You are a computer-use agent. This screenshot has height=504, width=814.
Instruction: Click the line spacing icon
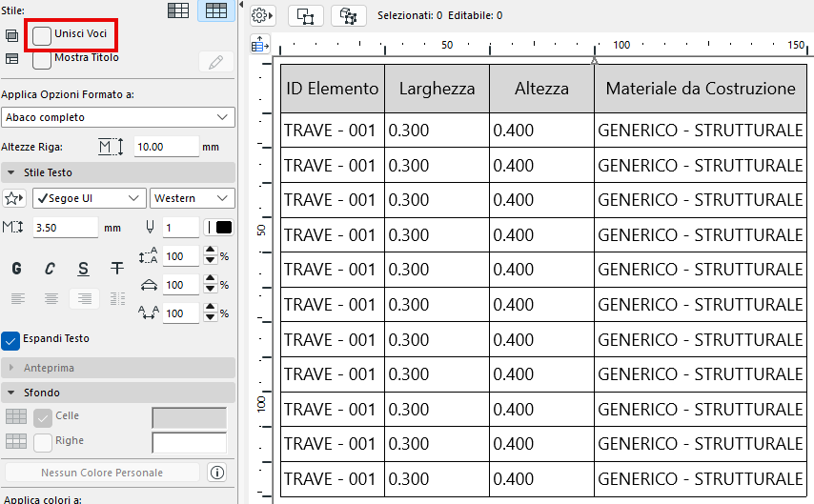tap(148, 256)
